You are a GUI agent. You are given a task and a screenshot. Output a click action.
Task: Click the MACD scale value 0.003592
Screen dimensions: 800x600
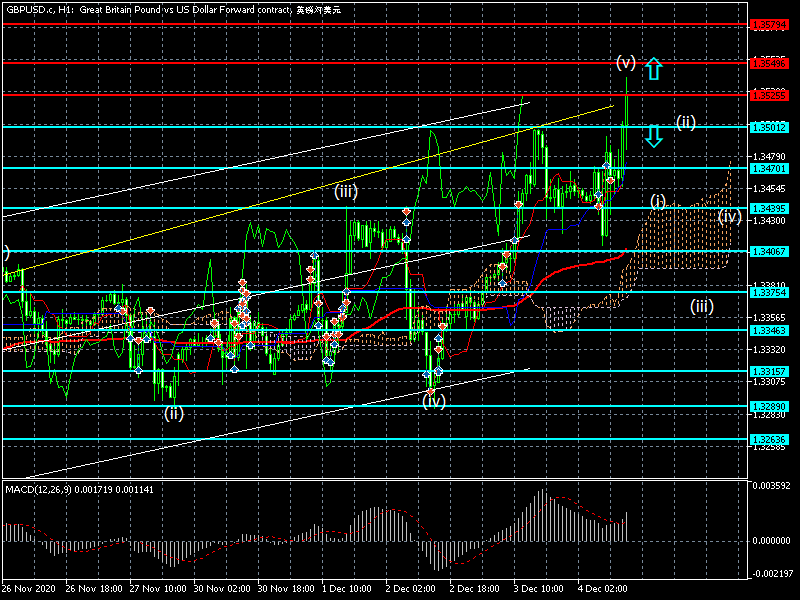click(771, 486)
